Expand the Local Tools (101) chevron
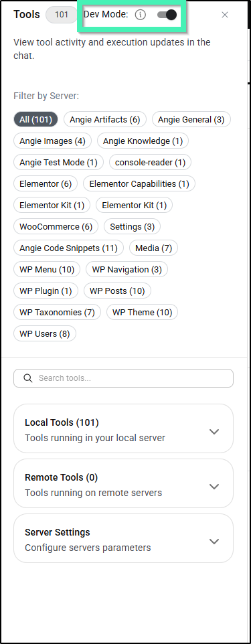The width and height of the screenshot is (251, 644). 214,432
